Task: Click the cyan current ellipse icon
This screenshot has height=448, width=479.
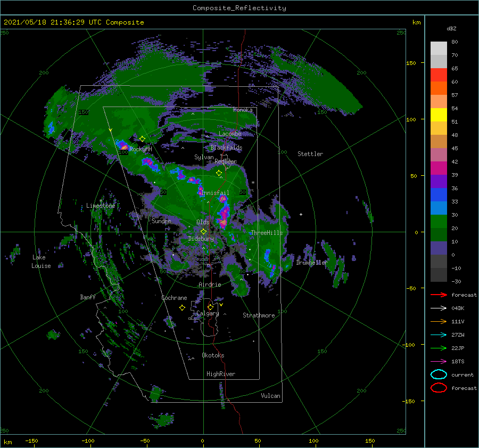Action: click(x=439, y=374)
